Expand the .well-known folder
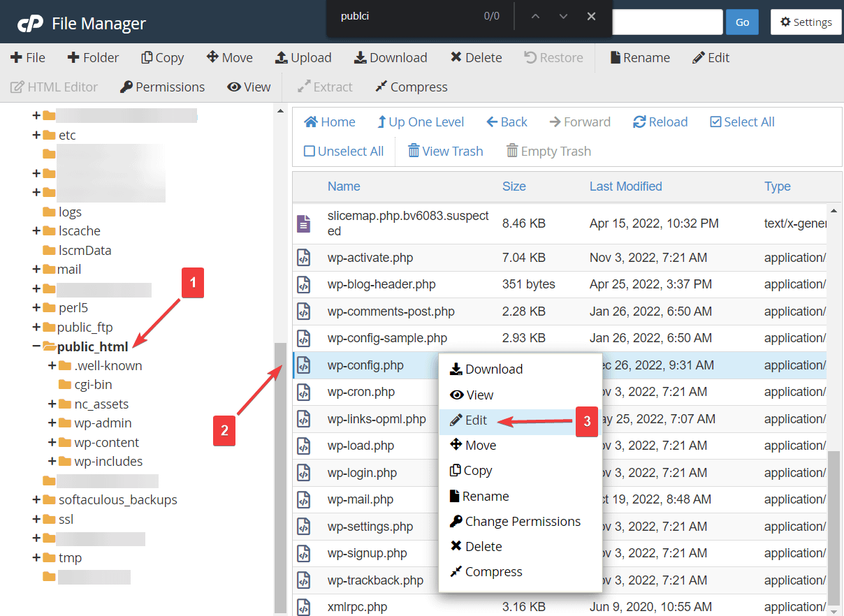Screen dimensions: 844x616 52,366
